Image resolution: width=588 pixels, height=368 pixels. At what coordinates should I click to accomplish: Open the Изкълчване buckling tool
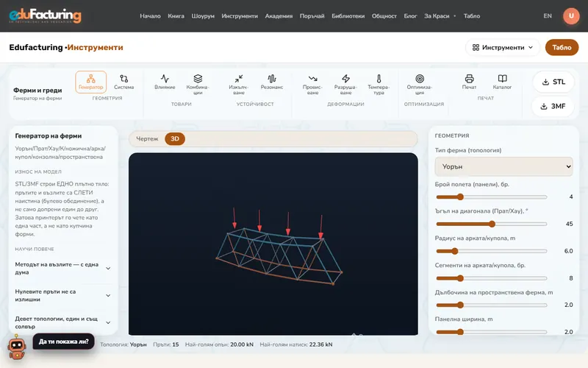pyautogui.click(x=238, y=85)
